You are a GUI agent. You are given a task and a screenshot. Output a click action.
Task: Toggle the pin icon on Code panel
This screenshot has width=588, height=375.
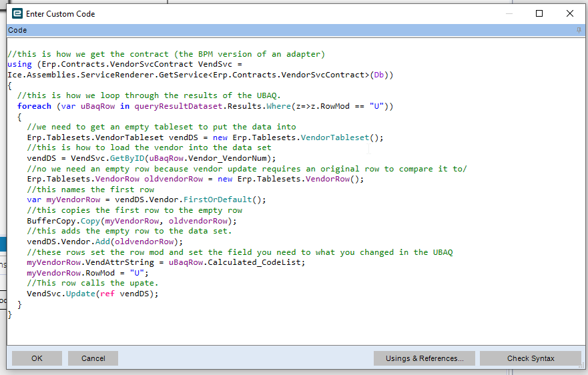579,30
